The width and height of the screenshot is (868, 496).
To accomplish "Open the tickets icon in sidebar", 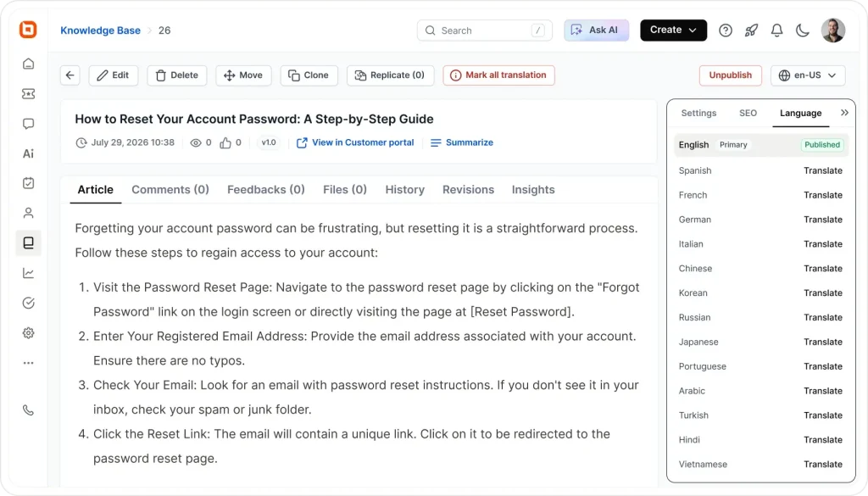I will point(28,94).
